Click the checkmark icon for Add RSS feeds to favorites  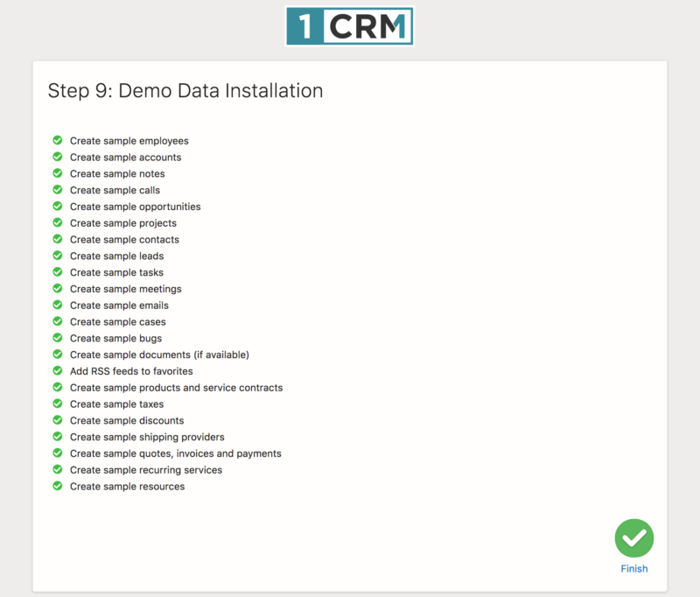pos(58,371)
